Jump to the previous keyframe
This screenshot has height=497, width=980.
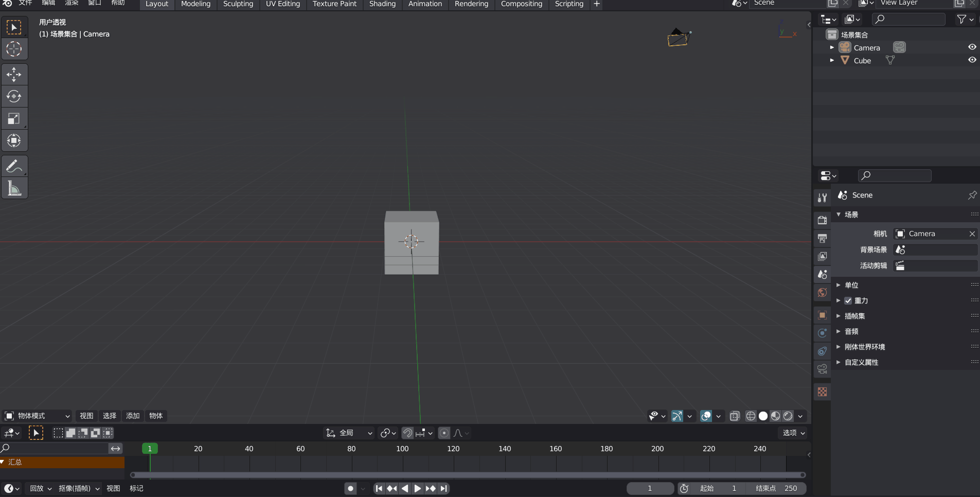tap(392, 488)
